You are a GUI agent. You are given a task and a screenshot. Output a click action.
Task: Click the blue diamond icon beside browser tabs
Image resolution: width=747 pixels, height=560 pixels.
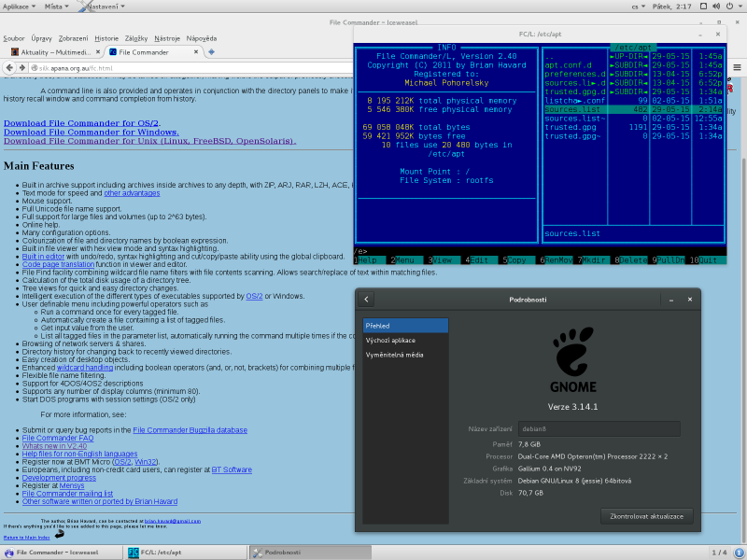coord(211,53)
